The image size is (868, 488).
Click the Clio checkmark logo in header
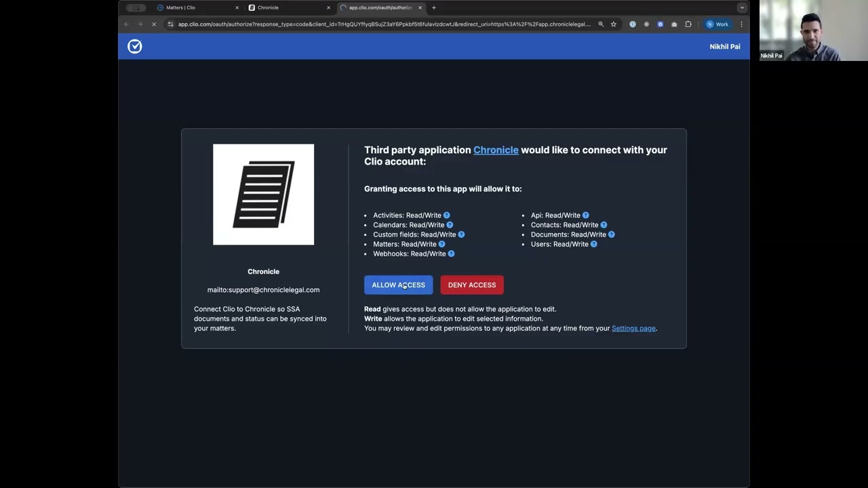click(x=135, y=46)
